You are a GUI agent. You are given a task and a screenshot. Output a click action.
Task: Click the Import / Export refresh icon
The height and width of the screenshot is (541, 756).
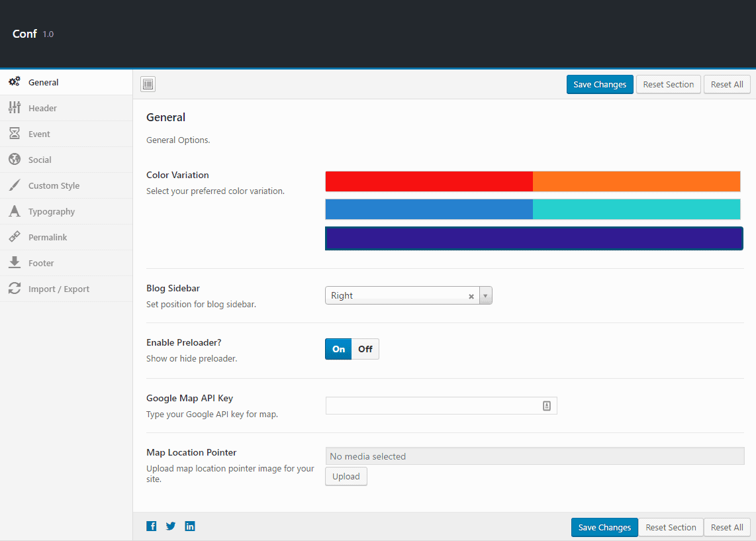[x=15, y=289]
